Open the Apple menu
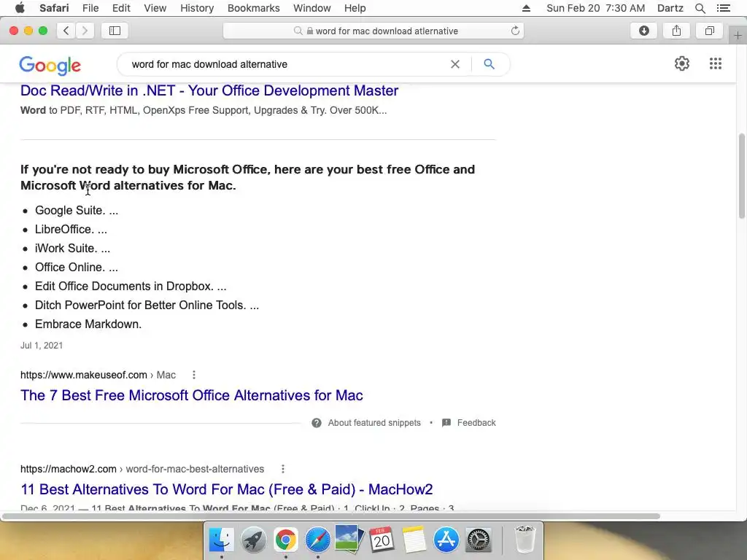Viewport: 747px width, 560px height. coord(20,8)
